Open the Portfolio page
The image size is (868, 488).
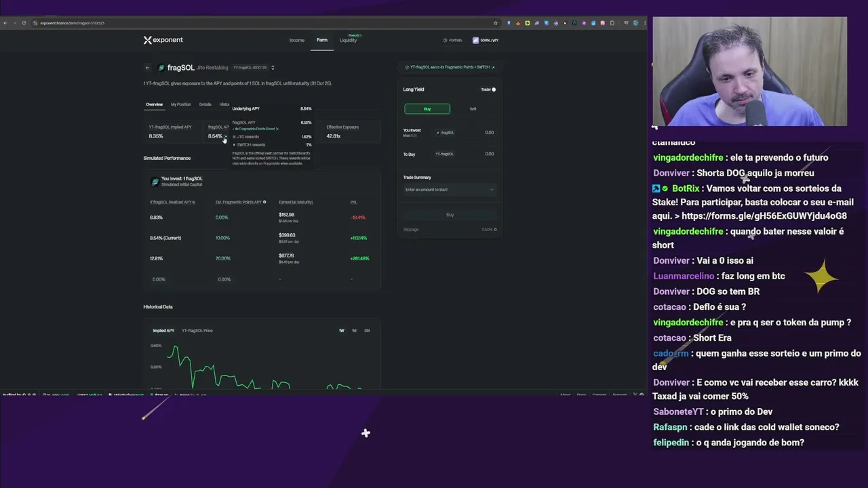(x=453, y=40)
